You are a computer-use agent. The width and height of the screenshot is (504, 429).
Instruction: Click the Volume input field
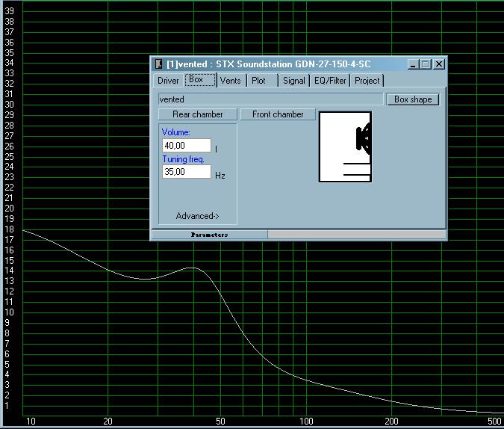tap(186, 146)
